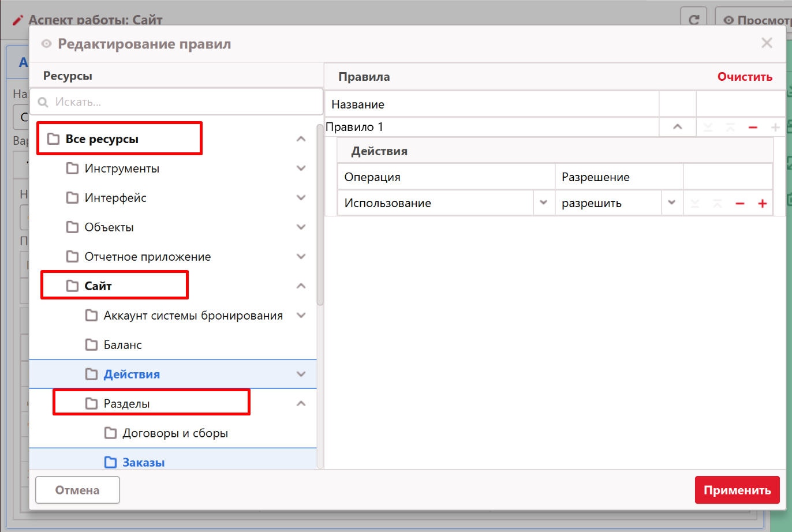Expand the Инструменты folder
Image resolution: width=792 pixels, height=532 pixels.
[x=301, y=168]
